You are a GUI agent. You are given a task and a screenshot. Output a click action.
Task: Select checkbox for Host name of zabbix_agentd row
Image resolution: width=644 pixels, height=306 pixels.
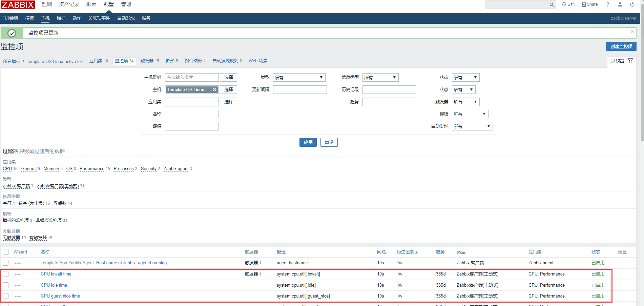6,263
